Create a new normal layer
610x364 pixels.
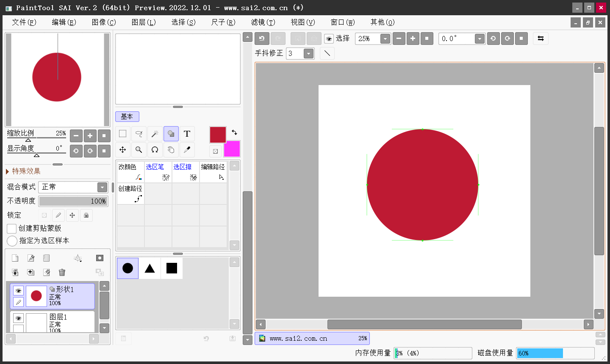(15, 258)
